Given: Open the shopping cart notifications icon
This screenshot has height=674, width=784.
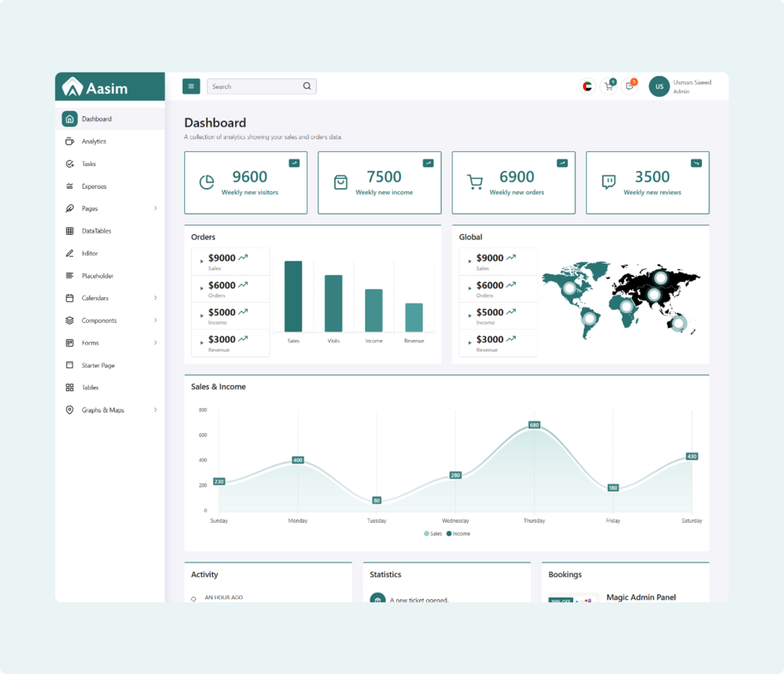Looking at the screenshot, I should tap(609, 86).
